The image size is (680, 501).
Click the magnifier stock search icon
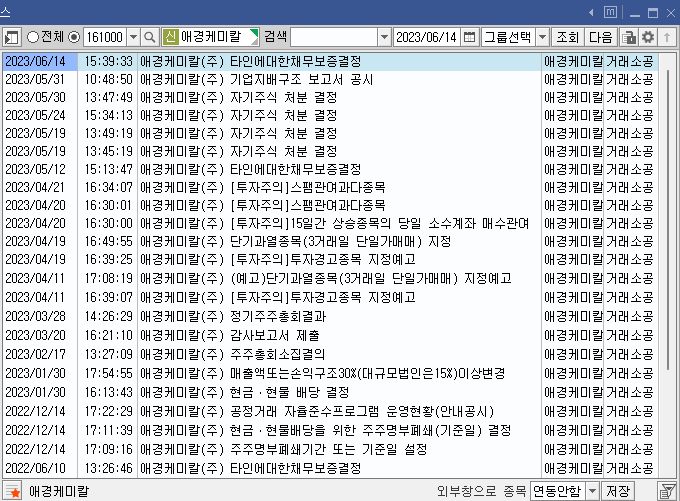150,37
